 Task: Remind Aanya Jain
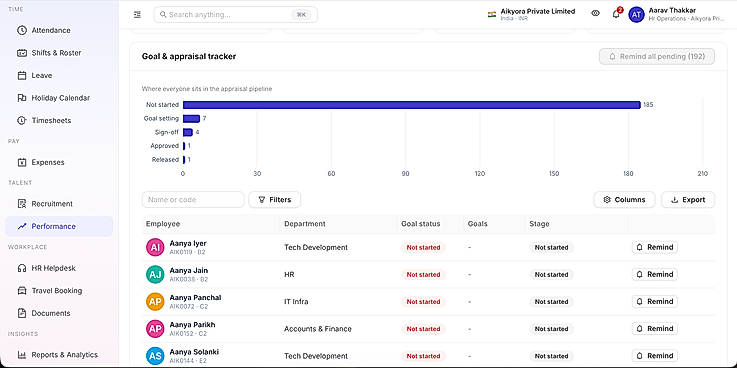[x=654, y=274]
